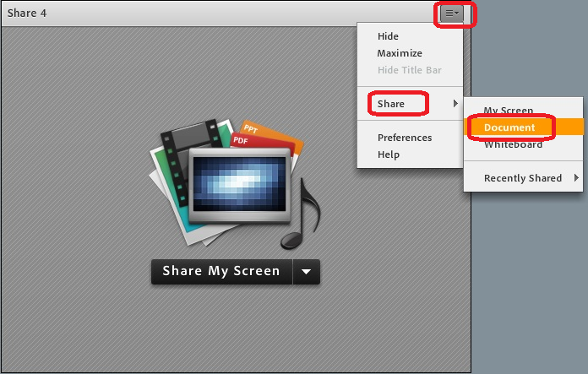
Task: Click the Share 4 pod title
Action: [27, 14]
